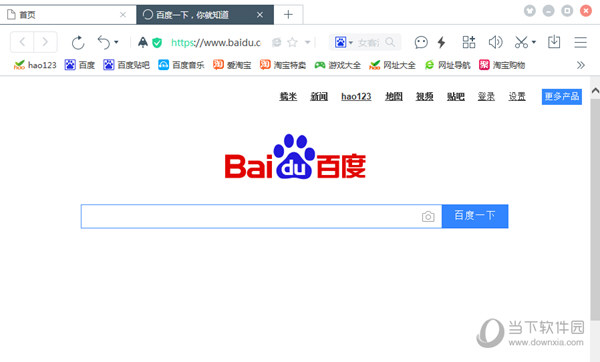The width and height of the screenshot is (600, 362).
Task: Click the blue 更多产品 button
Action: pos(562,96)
